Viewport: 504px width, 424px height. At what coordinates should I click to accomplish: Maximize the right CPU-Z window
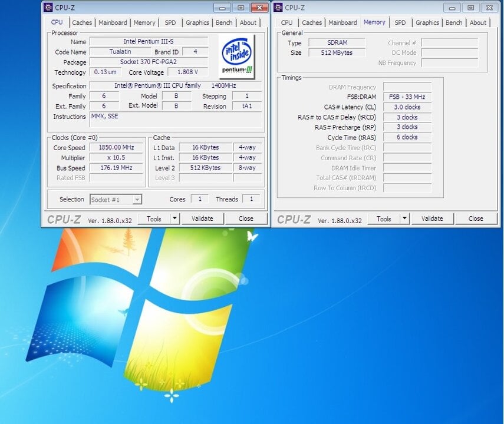[470, 8]
